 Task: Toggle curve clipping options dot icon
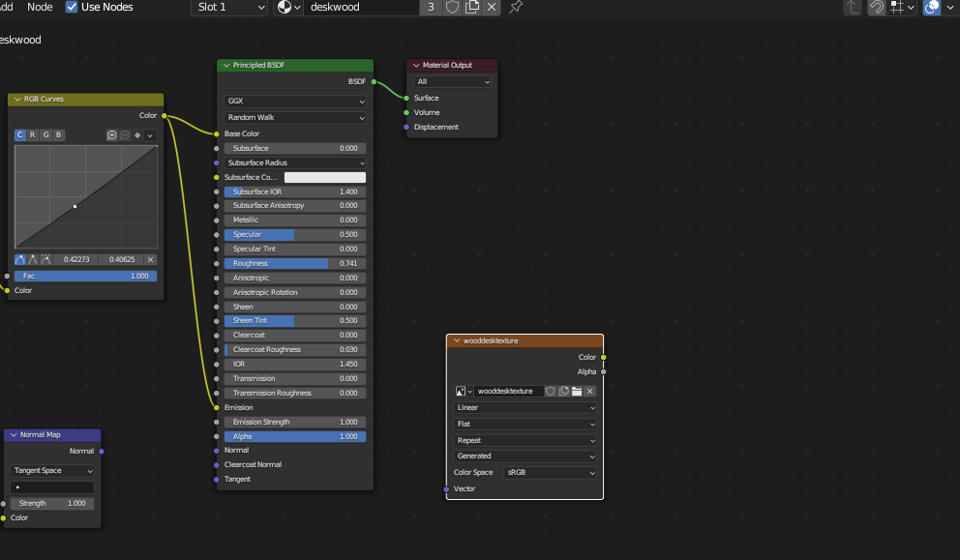(137, 135)
